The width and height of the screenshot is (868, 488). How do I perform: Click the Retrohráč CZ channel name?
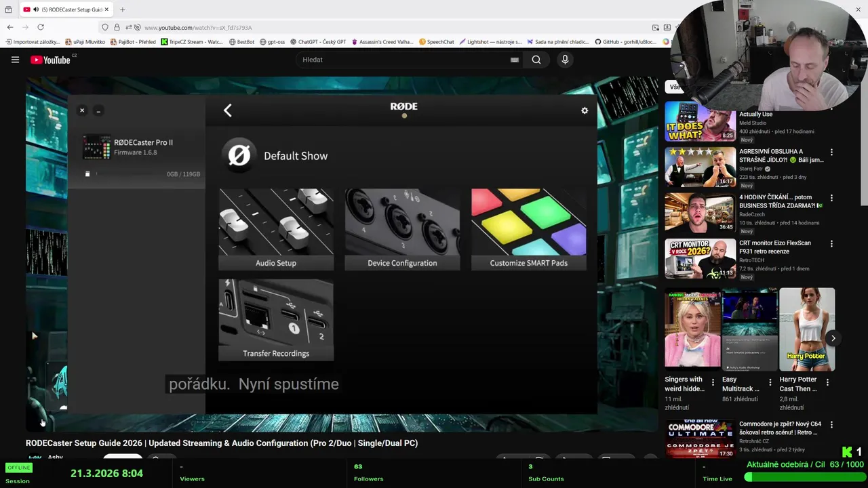[x=759, y=441]
